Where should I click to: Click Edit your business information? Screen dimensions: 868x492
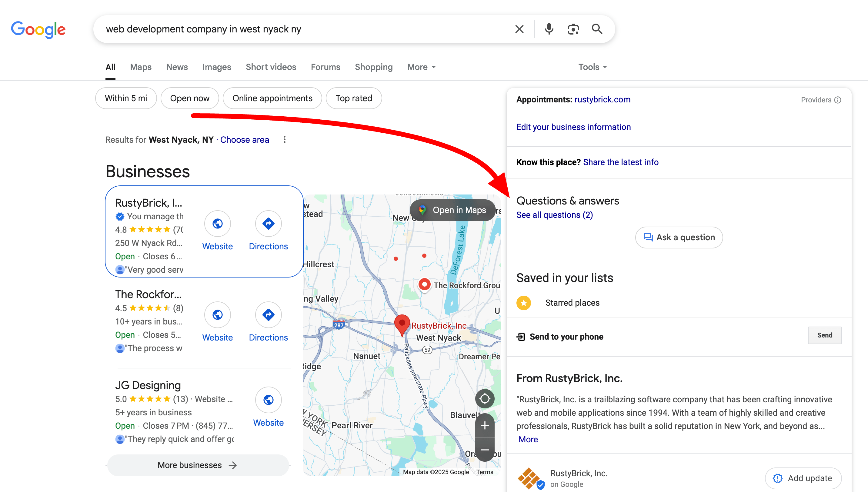pyautogui.click(x=573, y=127)
